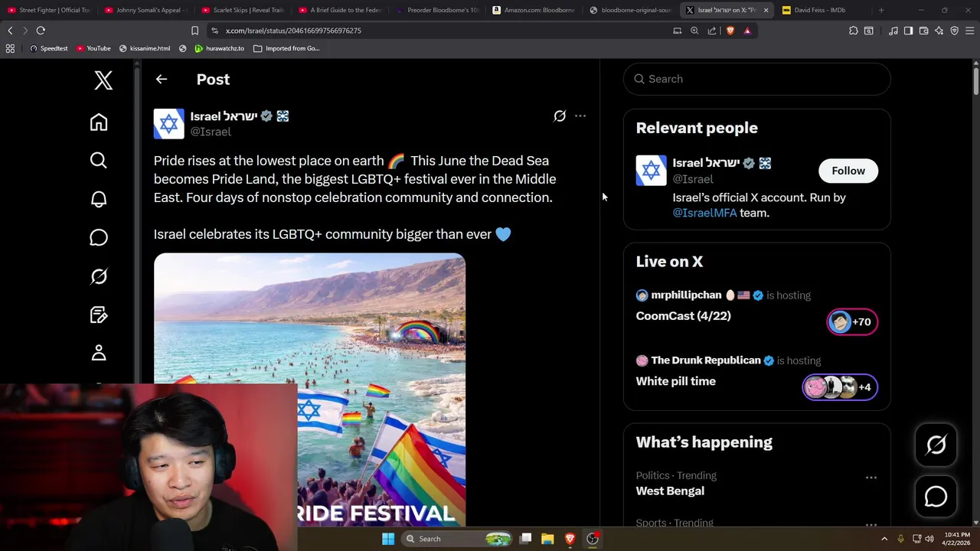Switch to Amazon.com Bloodborne tab
Viewport: 980px width, 551px height.
click(534, 10)
